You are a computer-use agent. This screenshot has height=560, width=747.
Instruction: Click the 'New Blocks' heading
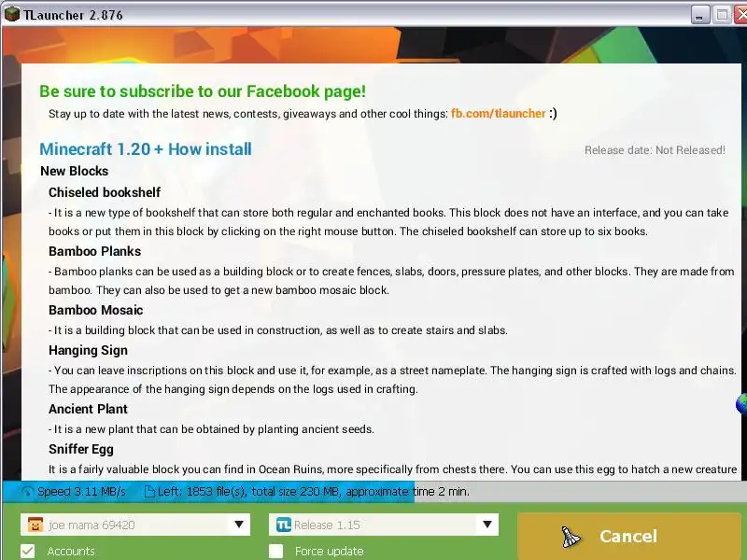click(x=75, y=171)
